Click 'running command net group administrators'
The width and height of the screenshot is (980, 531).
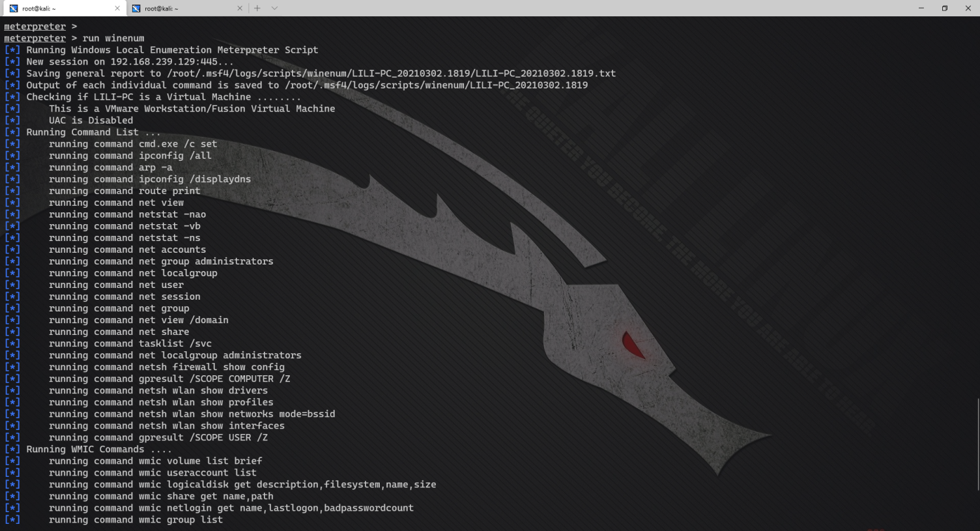[161, 261]
